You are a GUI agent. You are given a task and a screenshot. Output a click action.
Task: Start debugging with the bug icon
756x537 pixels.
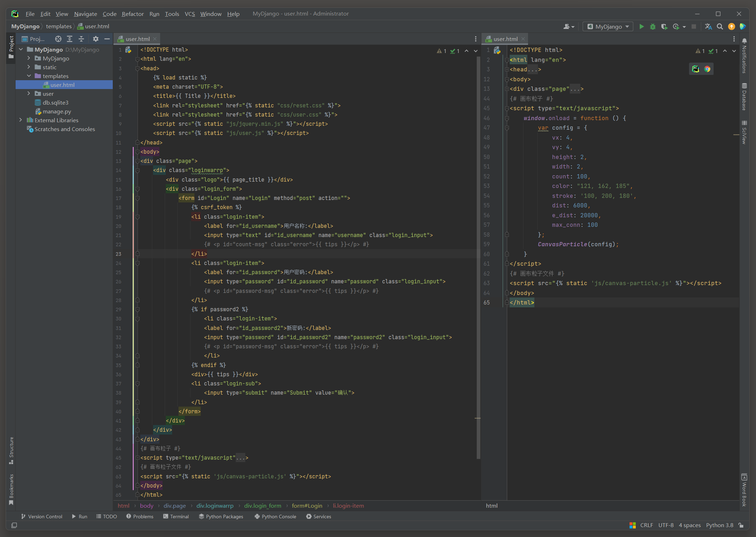coord(653,26)
